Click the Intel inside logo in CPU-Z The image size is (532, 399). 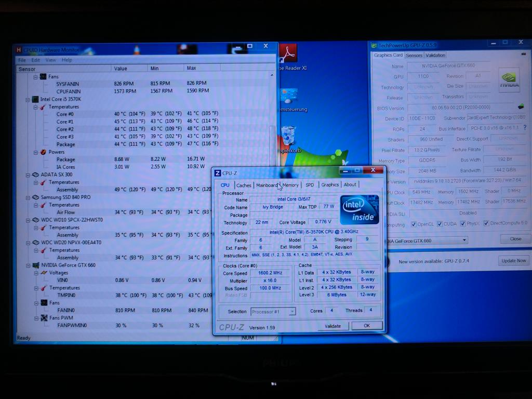coord(360,210)
